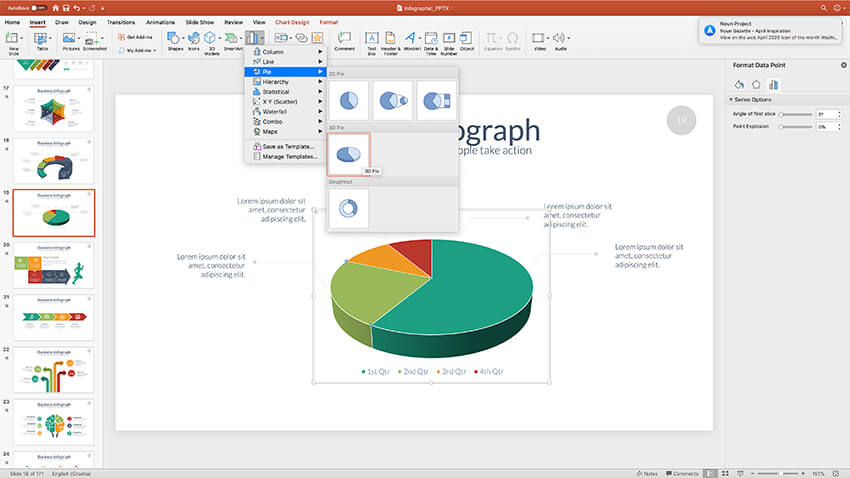Click Save as Template menu entry
The width and height of the screenshot is (850, 478).
coord(289,146)
